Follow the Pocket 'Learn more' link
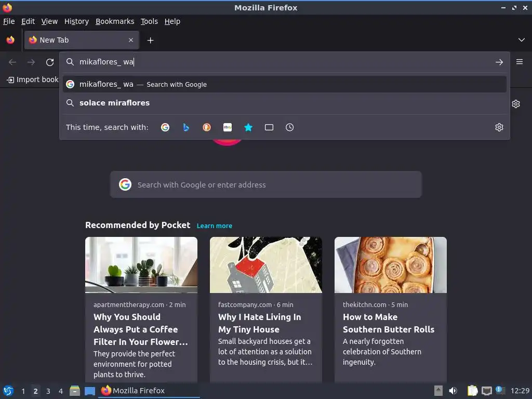Image resolution: width=532 pixels, height=399 pixels. [215, 225]
